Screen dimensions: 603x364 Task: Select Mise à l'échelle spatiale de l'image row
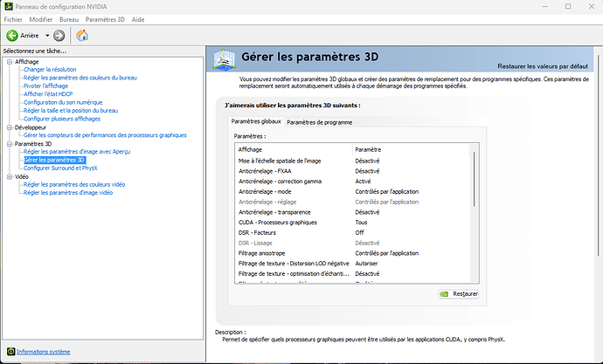tap(352, 161)
